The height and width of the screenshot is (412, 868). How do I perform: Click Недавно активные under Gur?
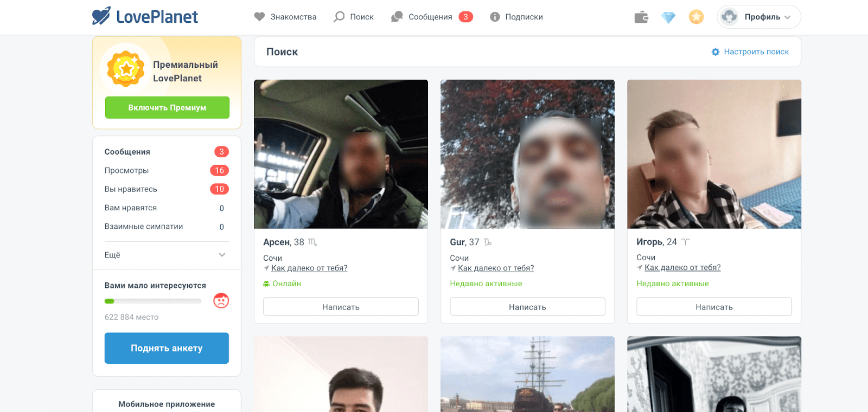click(x=486, y=284)
